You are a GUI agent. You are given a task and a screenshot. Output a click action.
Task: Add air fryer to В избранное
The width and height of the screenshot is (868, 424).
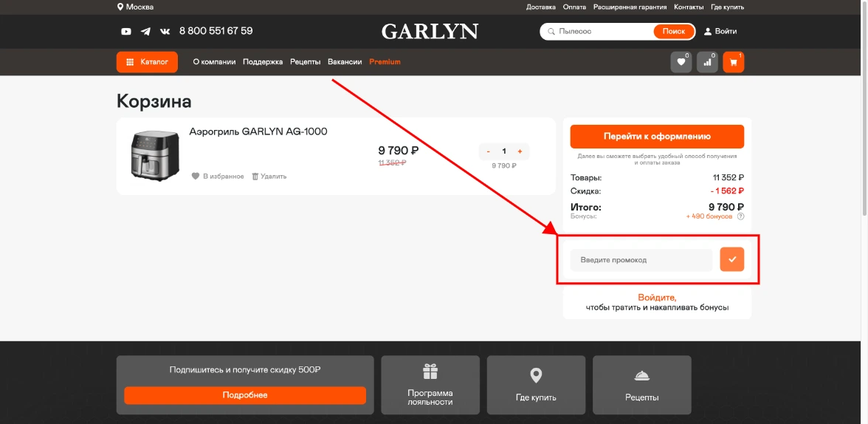(x=218, y=177)
